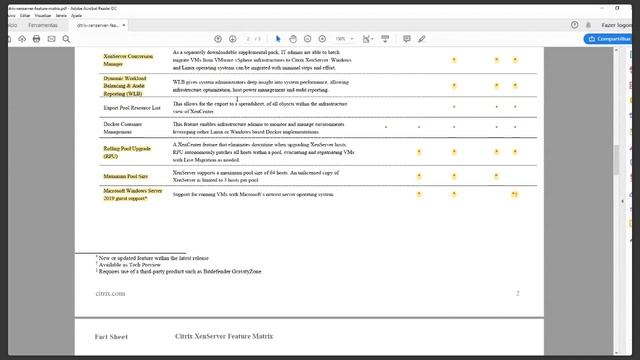Click the 'Export Pool Resource List' row title
Viewport: 640px width, 360px height.
[x=132, y=108]
